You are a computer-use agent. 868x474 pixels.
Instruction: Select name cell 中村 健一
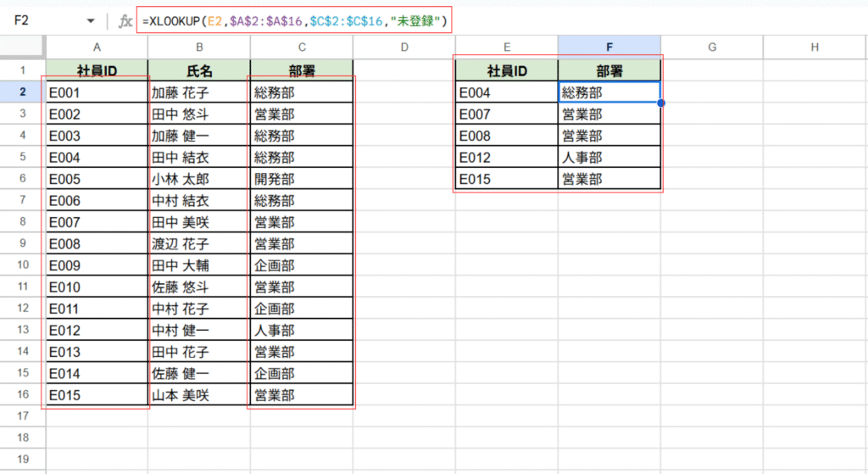199,330
